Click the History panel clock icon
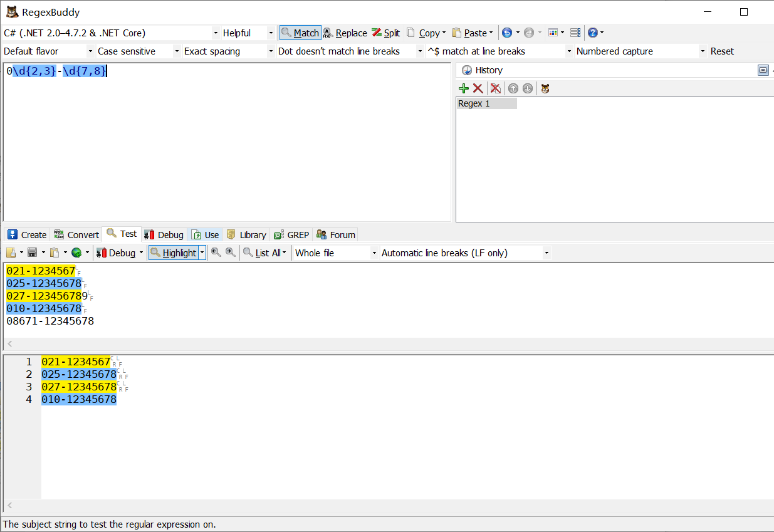 pos(467,70)
